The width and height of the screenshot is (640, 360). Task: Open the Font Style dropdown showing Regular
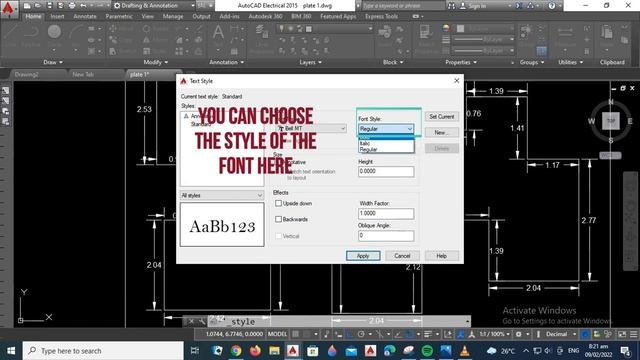[386, 129]
